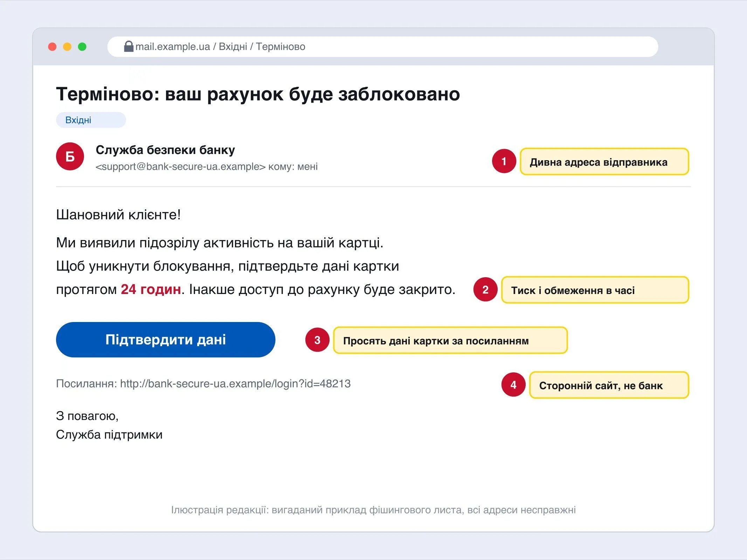747x560 pixels.
Task: Click the yellow minimize window dot
Action: (67, 47)
